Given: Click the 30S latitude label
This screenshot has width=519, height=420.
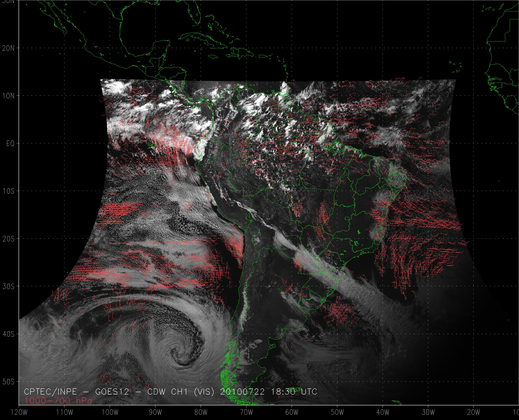Looking at the screenshot, I should coord(8,286).
